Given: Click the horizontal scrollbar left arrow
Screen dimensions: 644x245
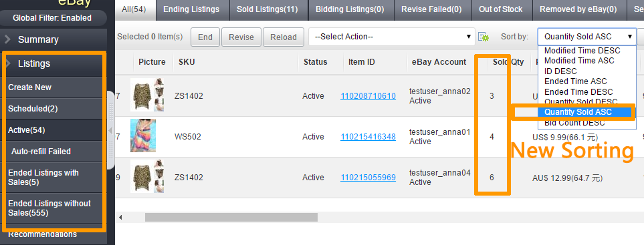Looking at the screenshot, I should pyautogui.click(x=120, y=217).
